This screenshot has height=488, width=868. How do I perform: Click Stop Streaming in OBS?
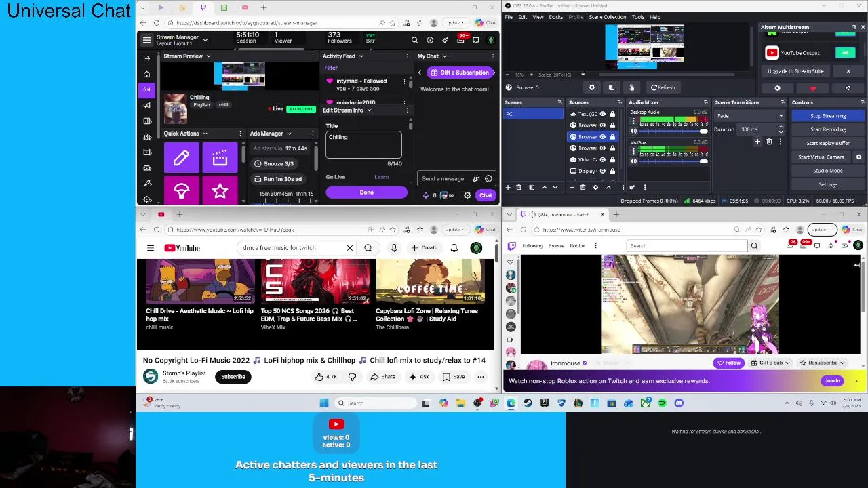[828, 116]
